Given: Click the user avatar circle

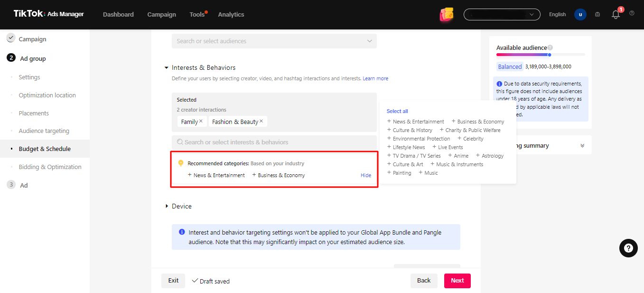Looking at the screenshot, I should pos(580,14).
